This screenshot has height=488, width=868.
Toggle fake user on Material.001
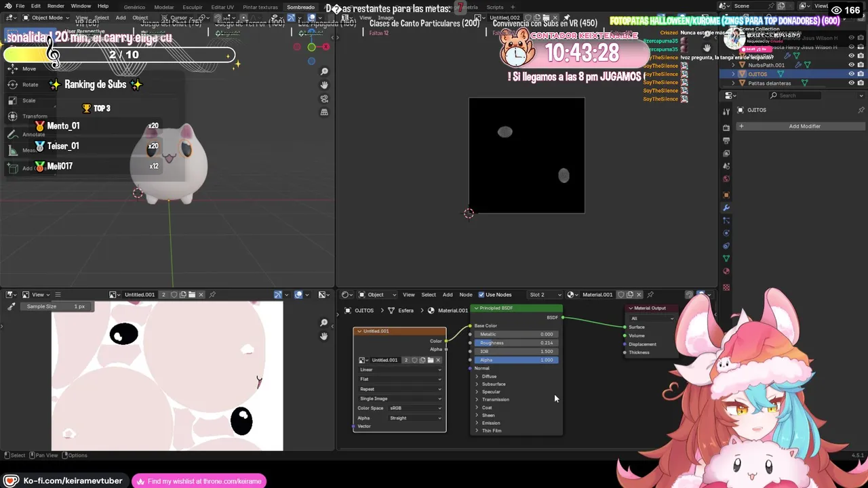[621, 295]
